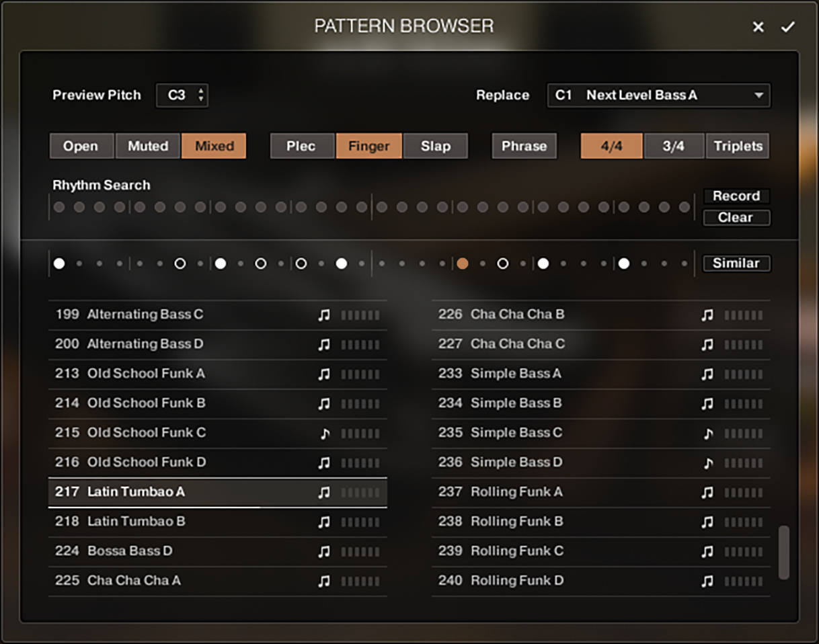
Task: Click the complexity bars icon next to Latin Tumbao A
Action: tap(361, 492)
